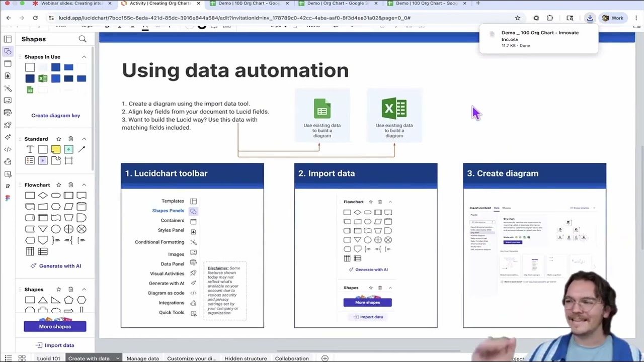This screenshot has width=644, height=362.
Task: Go back in browser history
Action: tap(8, 18)
